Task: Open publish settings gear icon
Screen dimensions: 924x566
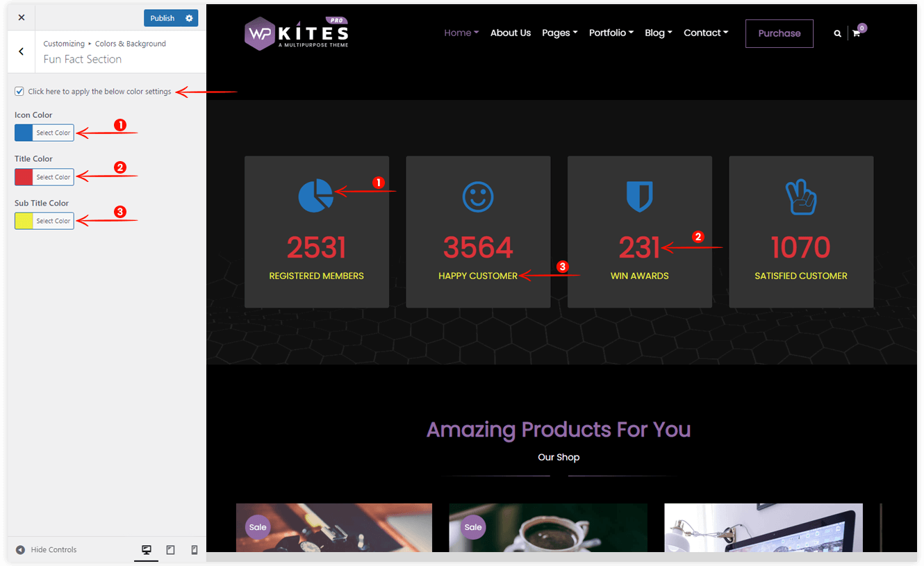Action: [x=189, y=18]
